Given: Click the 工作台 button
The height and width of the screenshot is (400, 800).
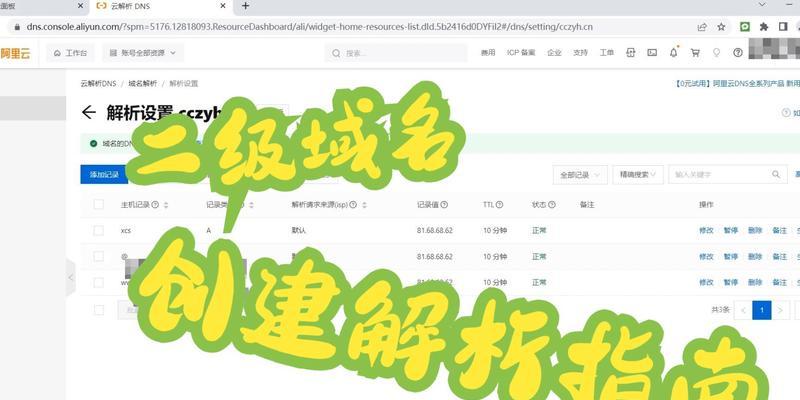Looking at the screenshot, I should click(70, 53).
